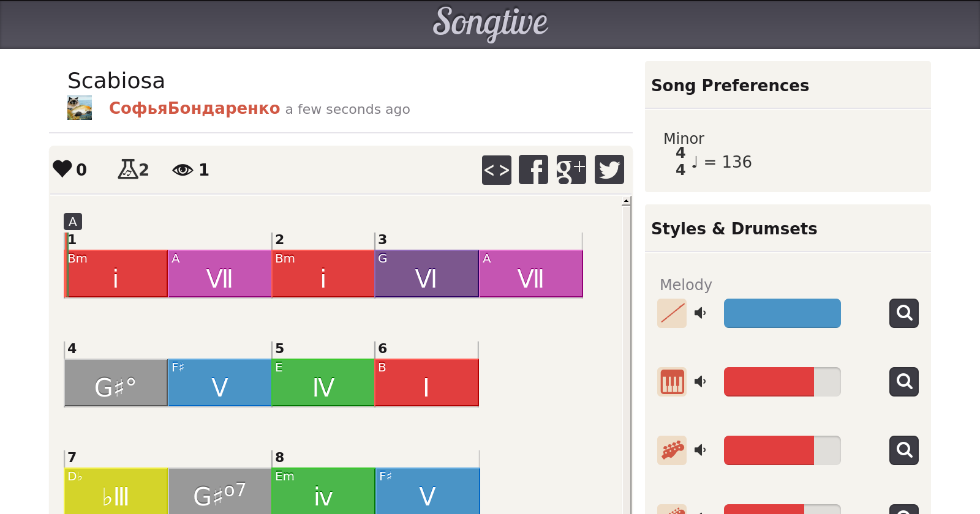Select the G♯° chord in bar 4

click(x=116, y=383)
